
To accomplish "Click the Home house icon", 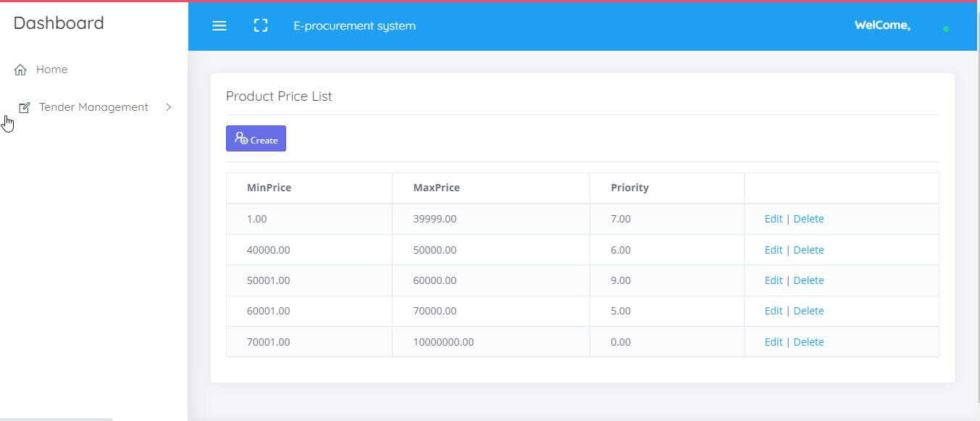I will [x=20, y=70].
